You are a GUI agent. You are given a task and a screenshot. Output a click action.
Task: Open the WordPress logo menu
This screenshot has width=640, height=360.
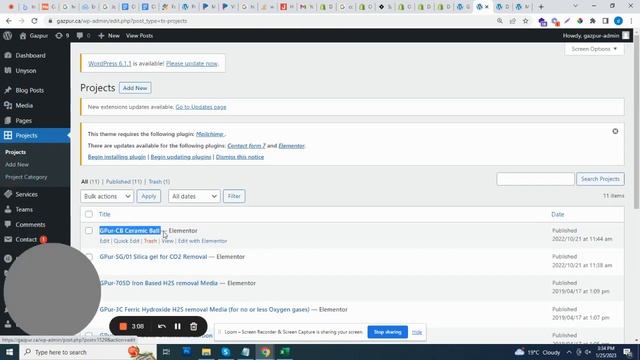pyautogui.click(x=7, y=36)
